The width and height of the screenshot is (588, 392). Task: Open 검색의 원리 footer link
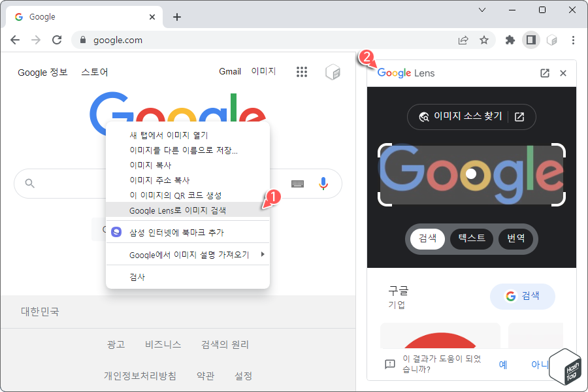pos(225,344)
